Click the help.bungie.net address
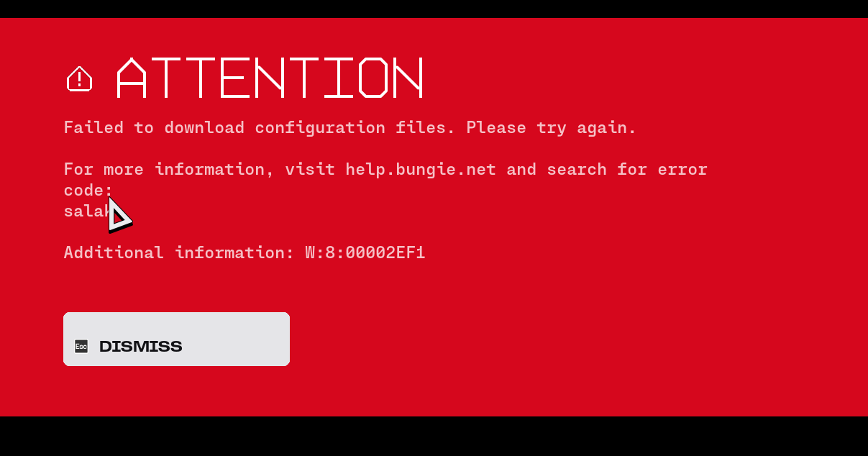This screenshot has height=456, width=868. pos(421,170)
